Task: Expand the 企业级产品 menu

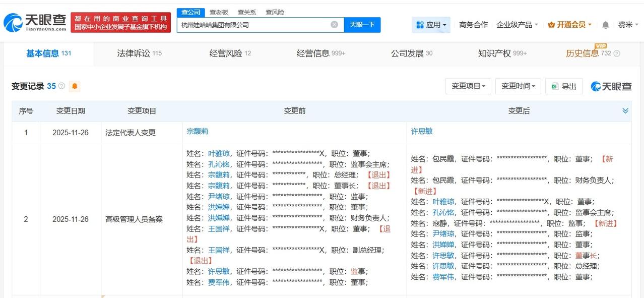Action: tap(517, 25)
